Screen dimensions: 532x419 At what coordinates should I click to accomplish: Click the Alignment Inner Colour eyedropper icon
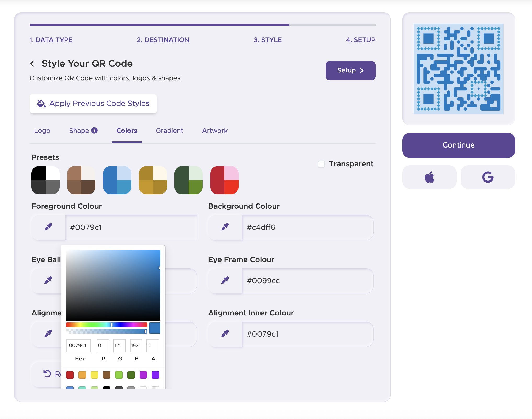(x=225, y=334)
